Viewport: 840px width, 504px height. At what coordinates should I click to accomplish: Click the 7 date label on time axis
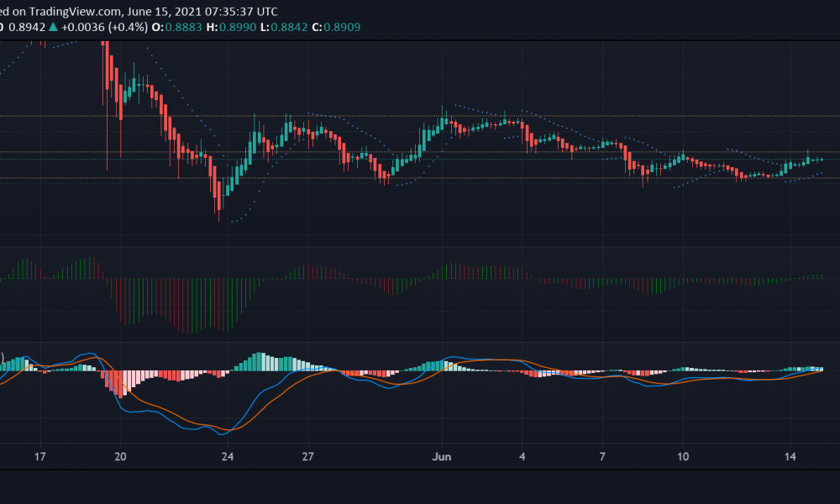[x=602, y=457]
